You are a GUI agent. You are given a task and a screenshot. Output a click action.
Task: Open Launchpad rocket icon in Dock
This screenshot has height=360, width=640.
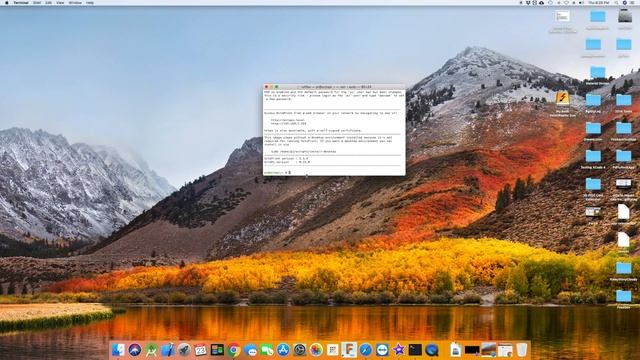pos(184,350)
